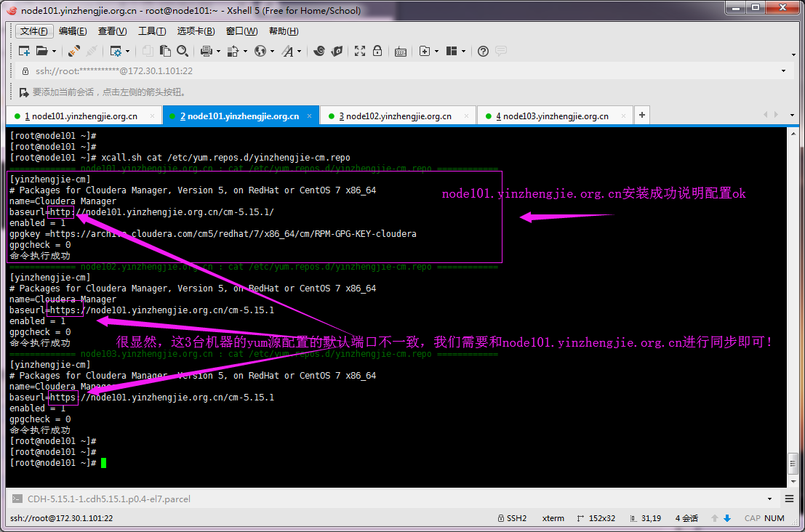Viewport: 805px width, 532px height.
Task: Close tab 3 node102.yinzhengjie.org.cn
Action: coord(466,116)
